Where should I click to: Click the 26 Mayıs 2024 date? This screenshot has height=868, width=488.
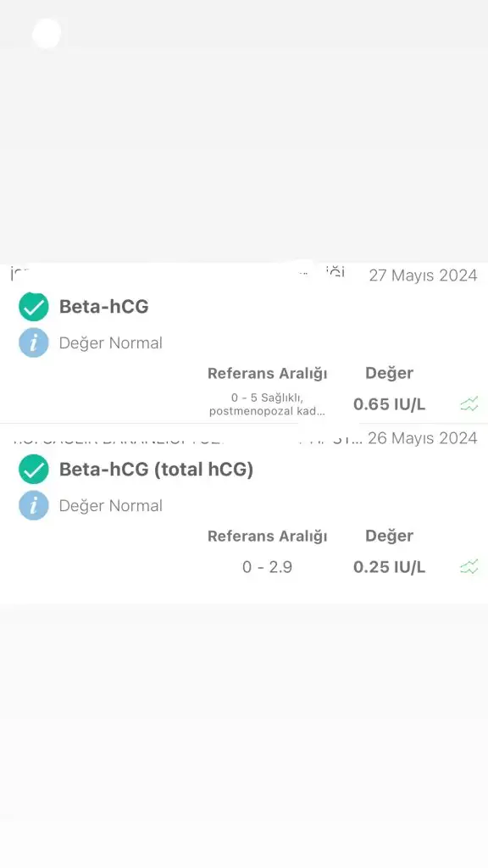click(x=422, y=438)
